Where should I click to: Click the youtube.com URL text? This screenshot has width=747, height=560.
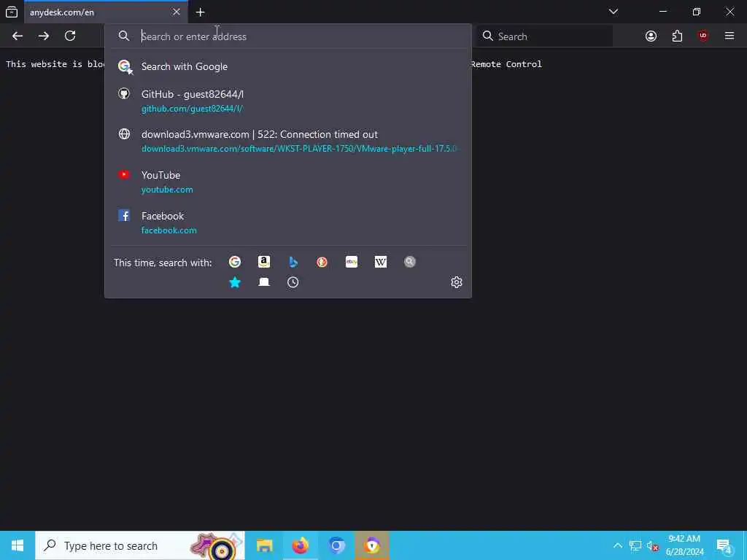click(x=167, y=190)
